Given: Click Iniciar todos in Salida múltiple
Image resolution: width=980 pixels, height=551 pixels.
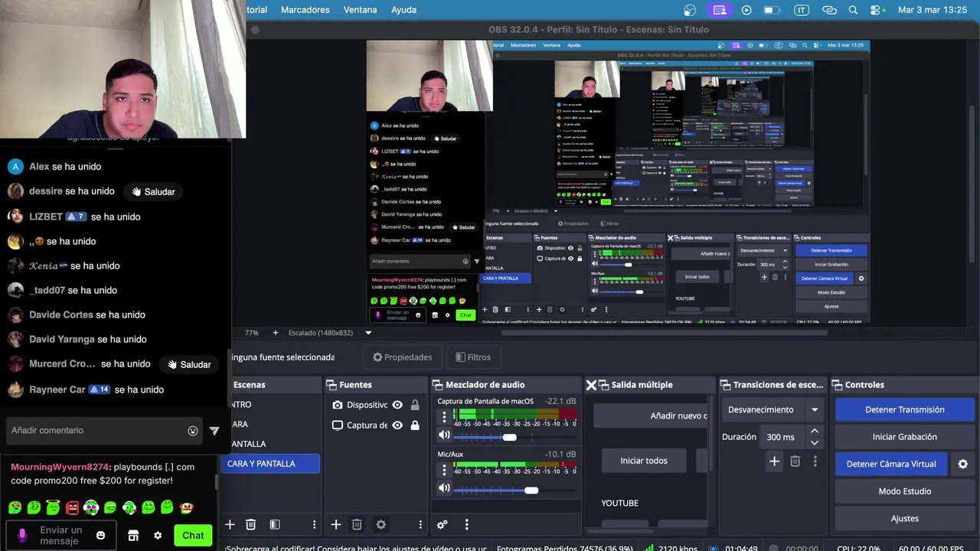Looking at the screenshot, I should (643, 461).
